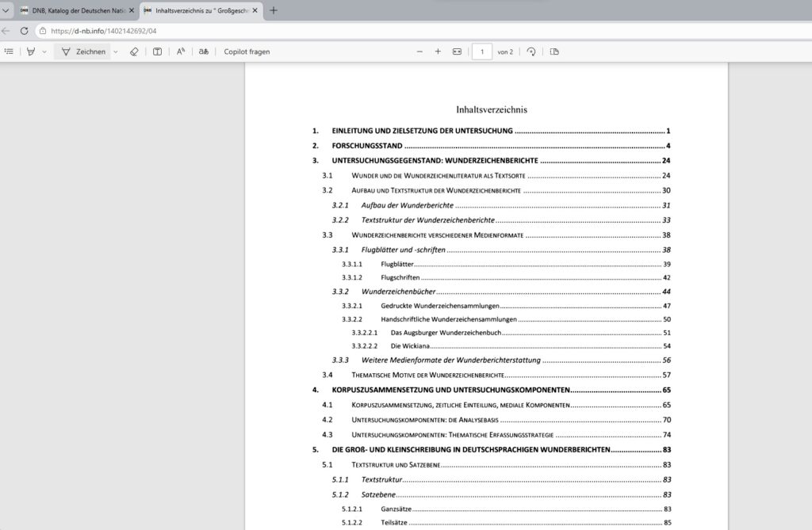The image size is (812, 530).
Task: Activate the Zeichnen draw tool
Action: [x=83, y=51]
